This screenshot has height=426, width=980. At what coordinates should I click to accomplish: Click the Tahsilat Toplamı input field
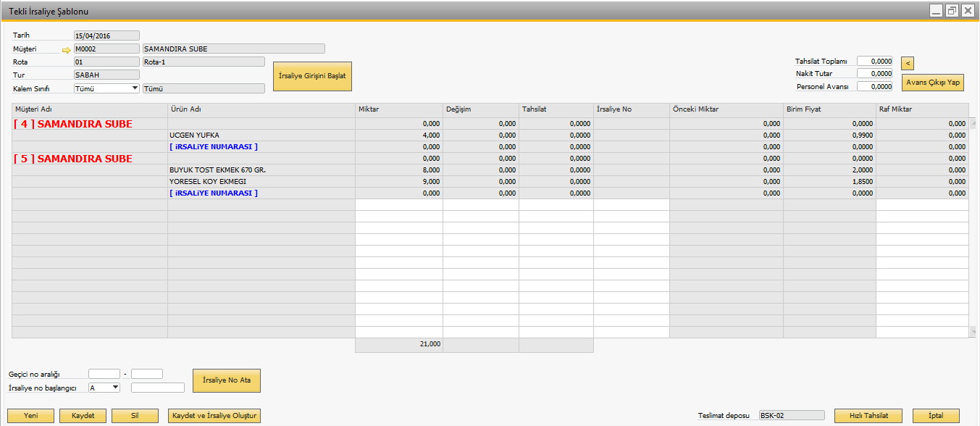point(874,62)
